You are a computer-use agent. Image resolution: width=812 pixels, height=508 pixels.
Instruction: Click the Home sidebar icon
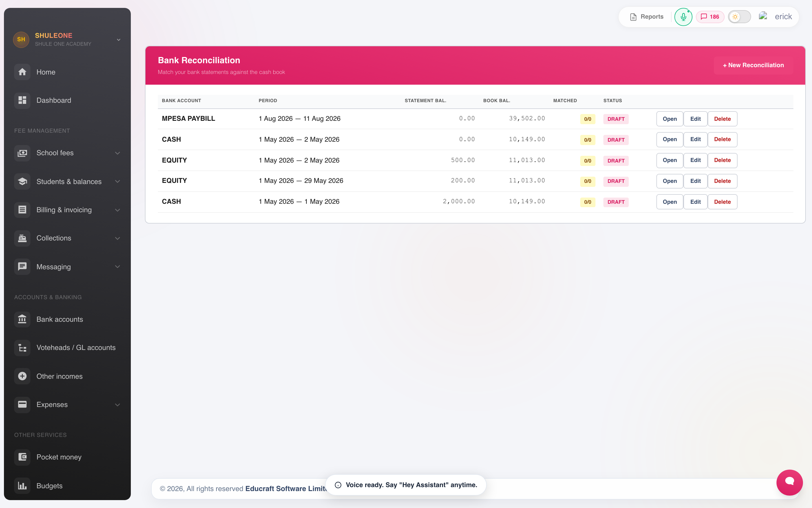22,72
